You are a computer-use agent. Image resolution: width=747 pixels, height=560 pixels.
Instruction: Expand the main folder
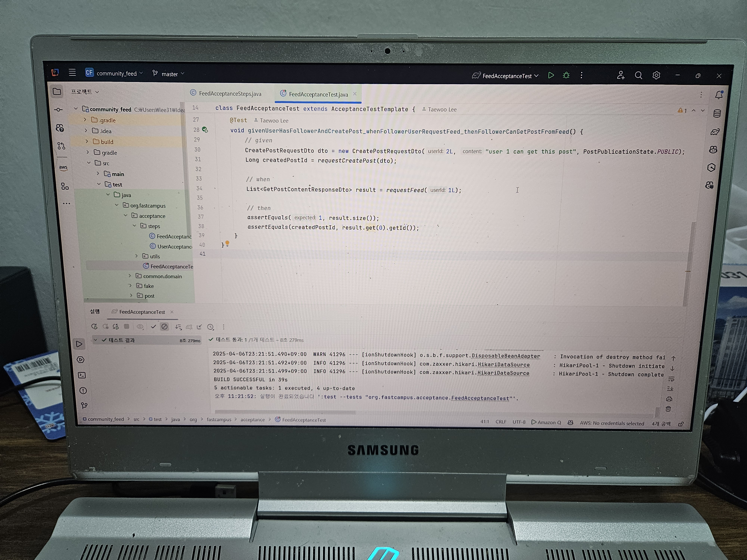tap(98, 173)
